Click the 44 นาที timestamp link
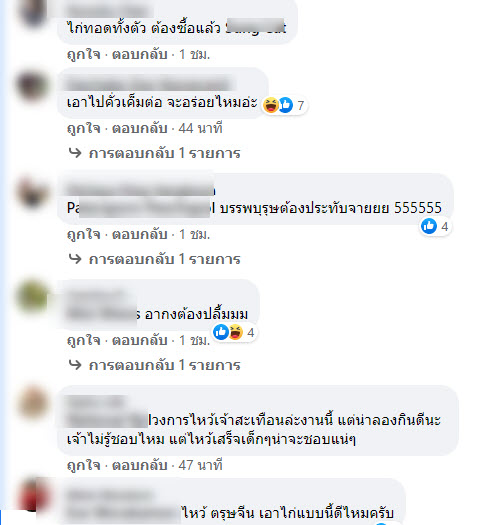Screen dimensions: 494x525 point(200,128)
